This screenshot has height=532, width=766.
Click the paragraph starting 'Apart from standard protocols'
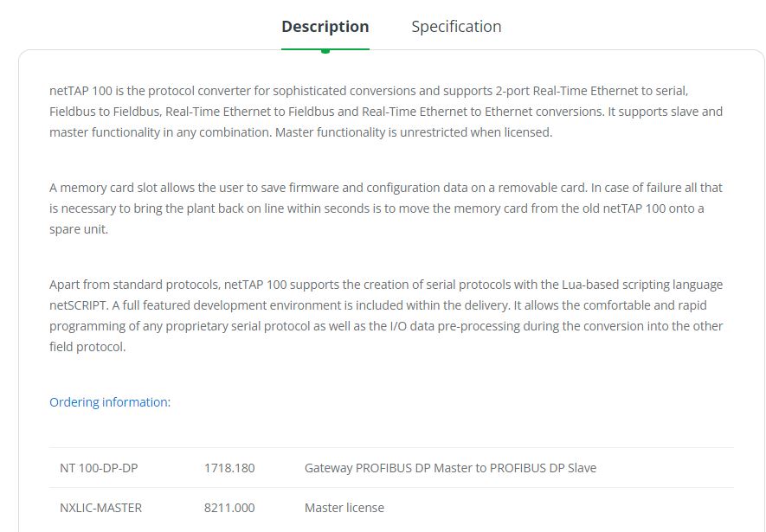(x=386, y=316)
